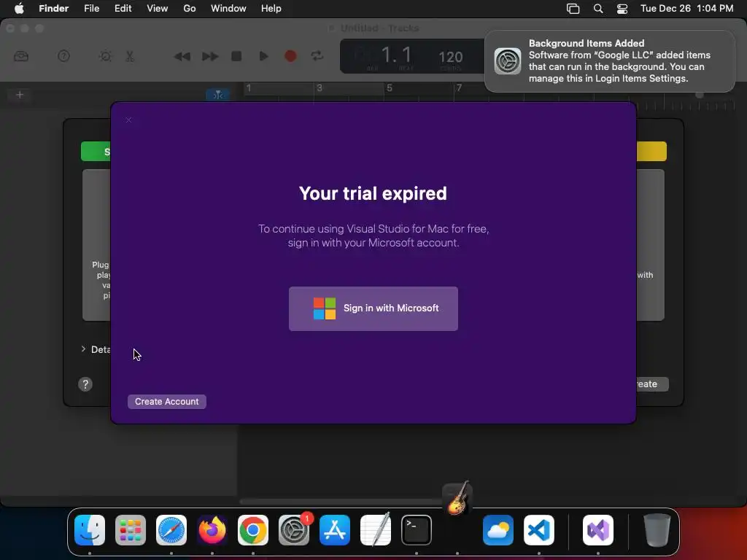747x560 pixels.
Task: Open Firefox from the Dock
Action: tap(212, 530)
